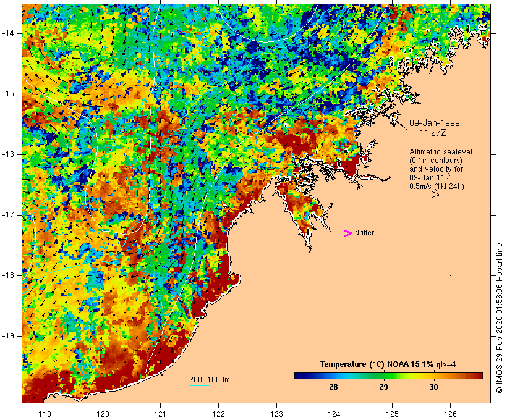This screenshot has height=420, width=507.
Task: Click the date text '09-Jan-1999'
Action: [435, 123]
